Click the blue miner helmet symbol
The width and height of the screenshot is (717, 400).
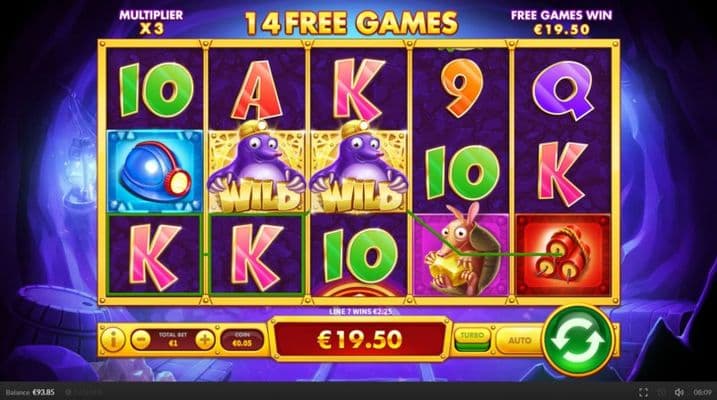[155, 172]
